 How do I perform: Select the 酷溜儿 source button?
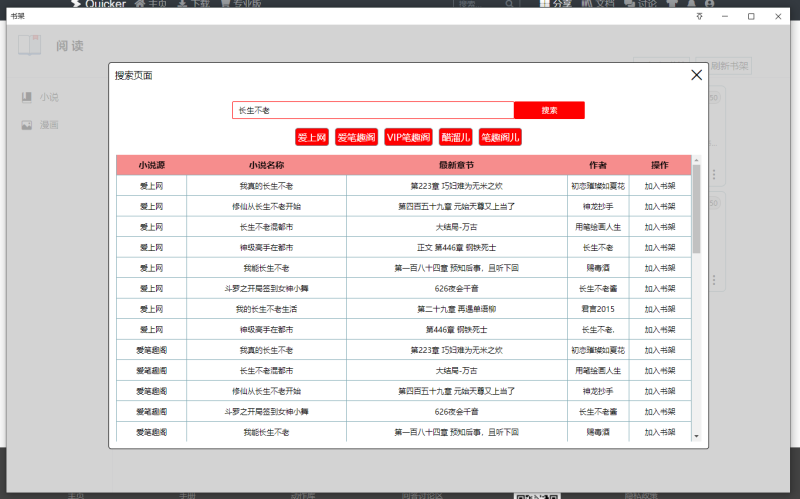click(x=455, y=137)
